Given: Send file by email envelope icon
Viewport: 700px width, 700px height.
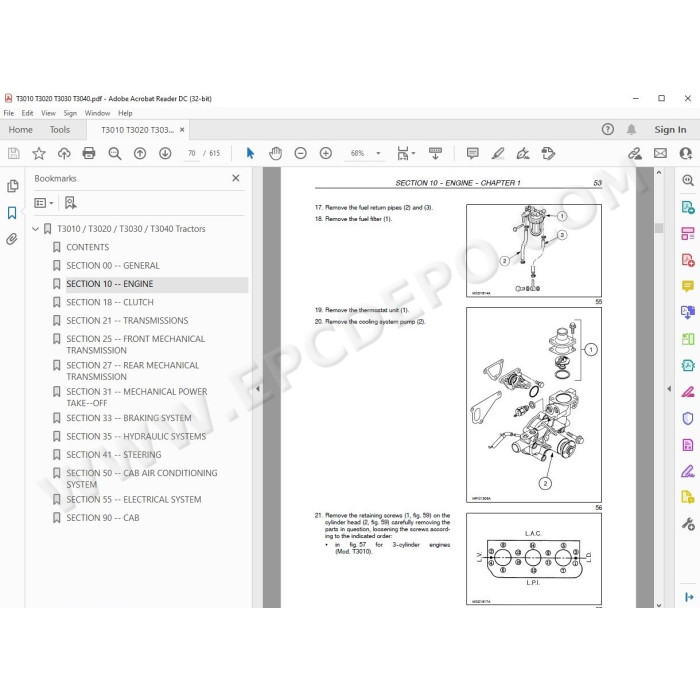Looking at the screenshot, I should coord(660,154).
